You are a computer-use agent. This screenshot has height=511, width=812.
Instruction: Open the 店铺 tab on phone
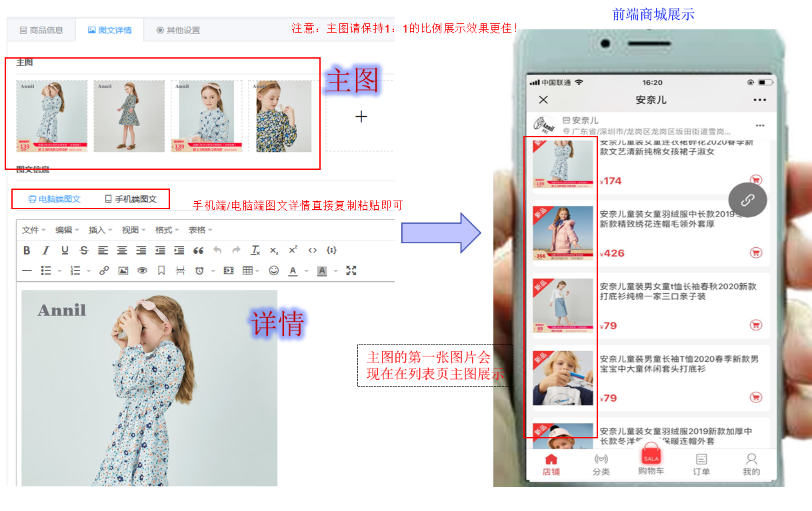coord(551,464)
